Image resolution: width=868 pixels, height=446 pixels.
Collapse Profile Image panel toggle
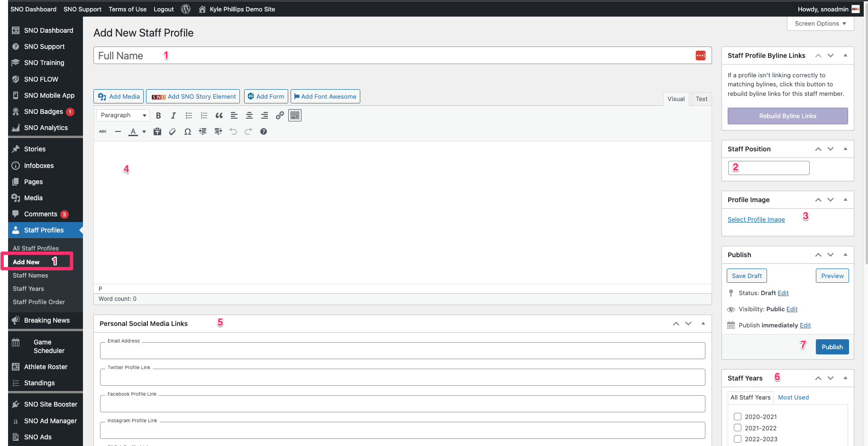[845, 200]
